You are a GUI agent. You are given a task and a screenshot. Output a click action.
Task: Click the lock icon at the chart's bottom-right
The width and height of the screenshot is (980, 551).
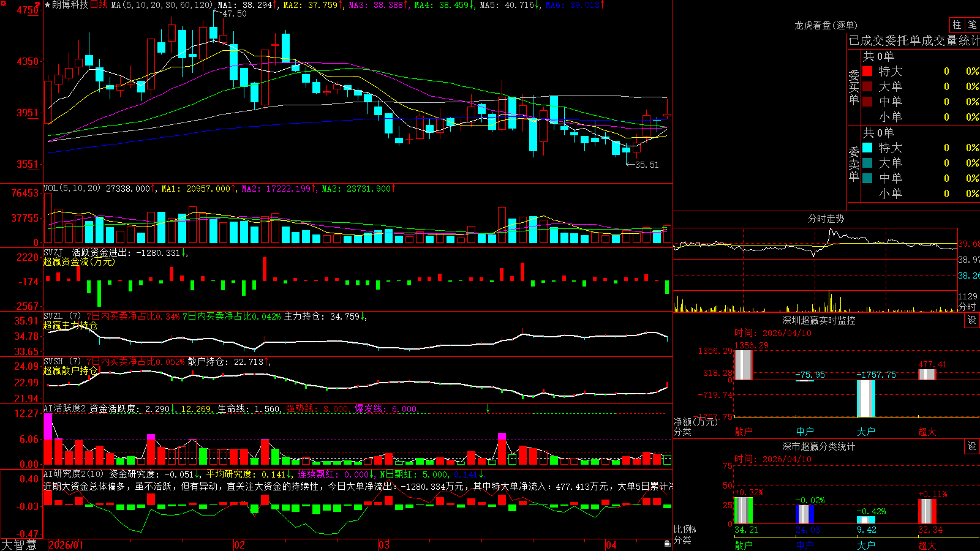667,544
